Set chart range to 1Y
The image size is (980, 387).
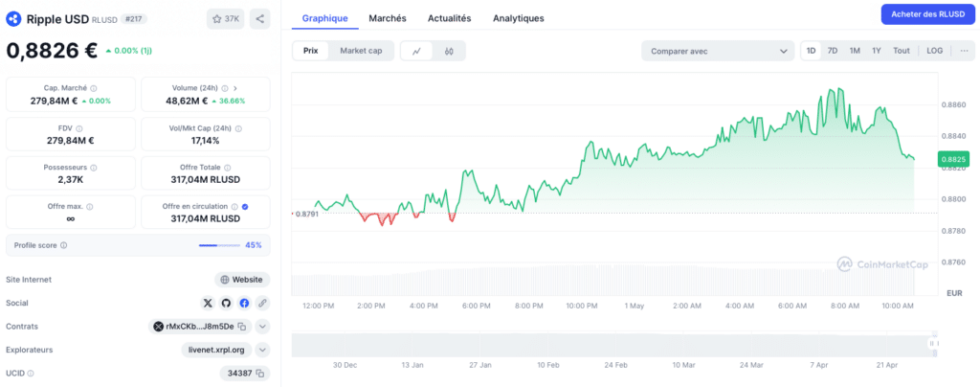[877, 52]
